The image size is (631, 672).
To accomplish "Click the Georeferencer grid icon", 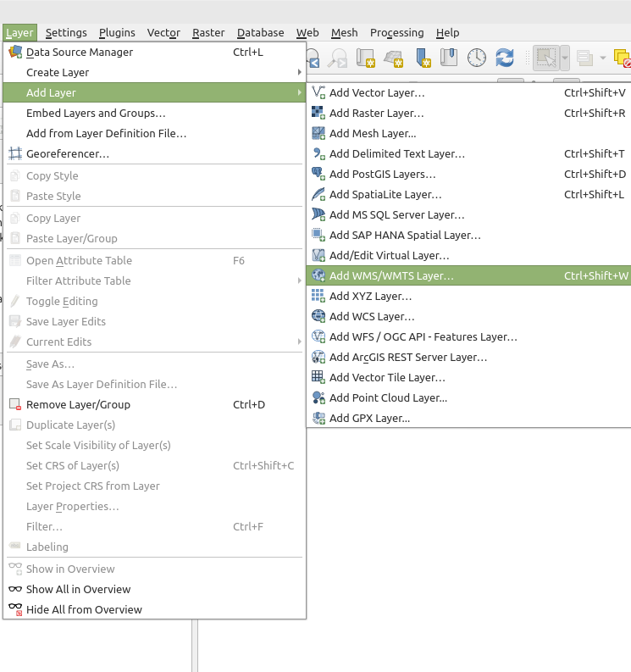I will [14, 153].
